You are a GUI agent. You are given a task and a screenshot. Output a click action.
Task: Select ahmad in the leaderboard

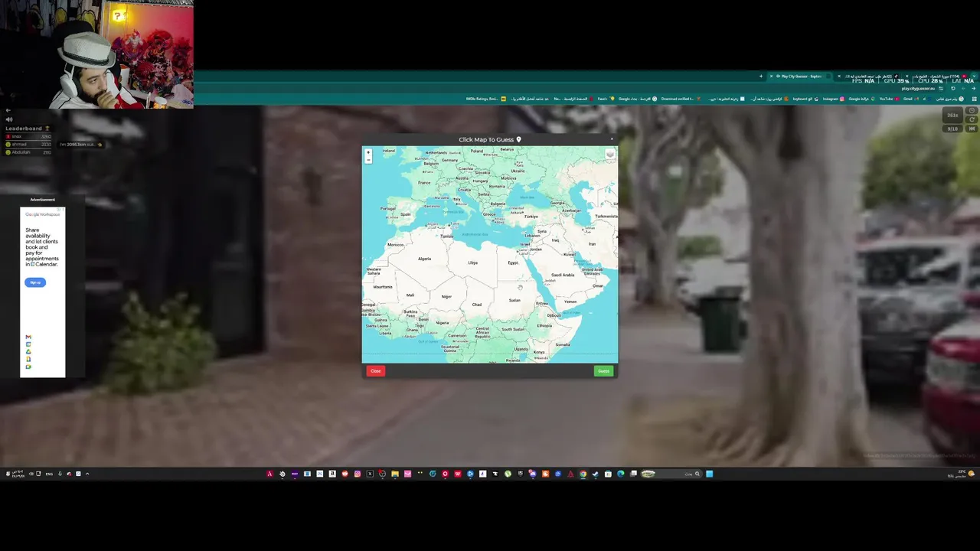coord(28,144)
